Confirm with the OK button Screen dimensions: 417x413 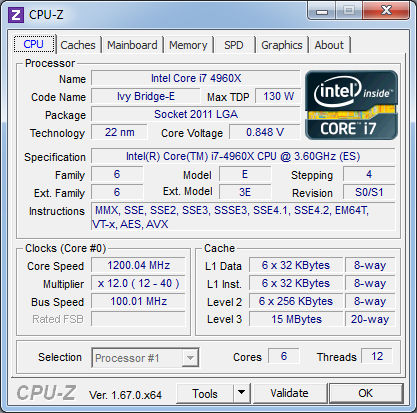[x=366, y=393]
